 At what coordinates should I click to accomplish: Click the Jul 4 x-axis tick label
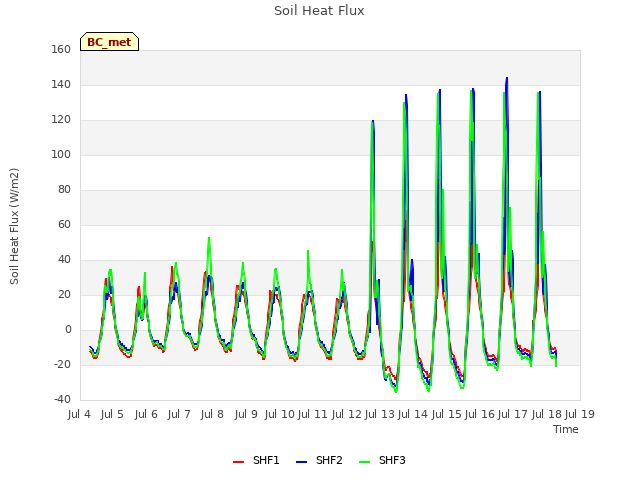(79, 414)
